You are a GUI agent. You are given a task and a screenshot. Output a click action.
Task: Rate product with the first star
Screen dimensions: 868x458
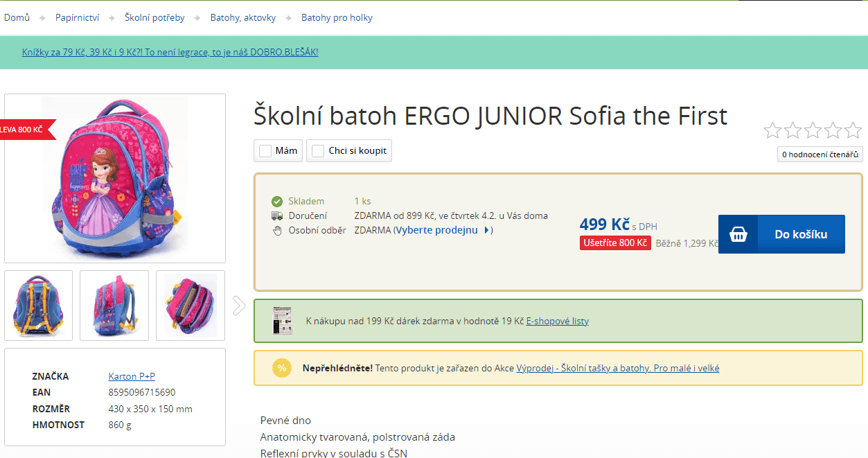[772, 130]
